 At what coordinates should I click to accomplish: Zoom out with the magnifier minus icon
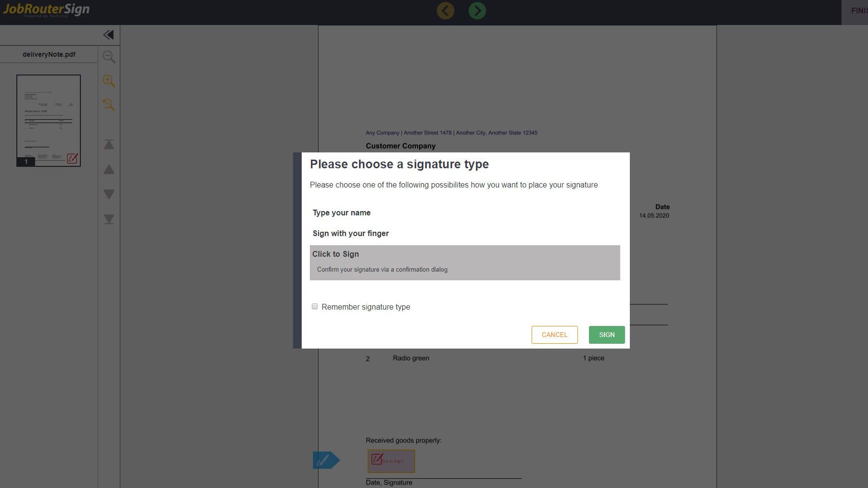[x=109, y=57]
